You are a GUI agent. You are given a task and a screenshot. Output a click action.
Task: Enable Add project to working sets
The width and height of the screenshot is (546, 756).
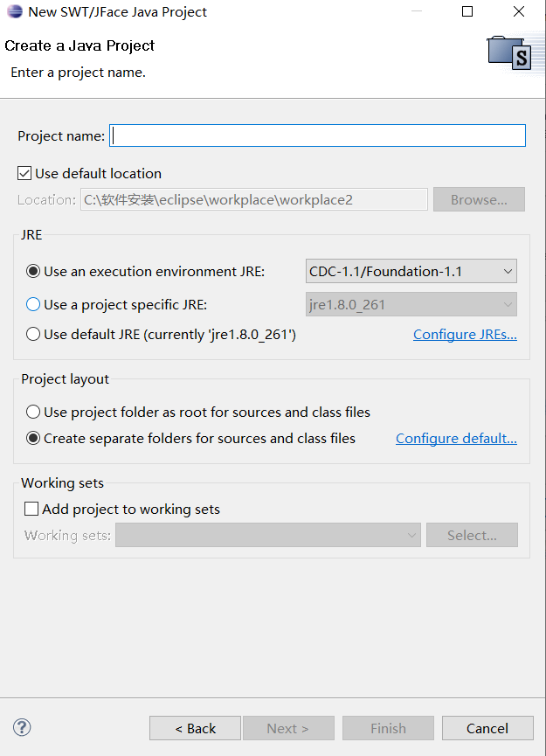click(31, 508)
